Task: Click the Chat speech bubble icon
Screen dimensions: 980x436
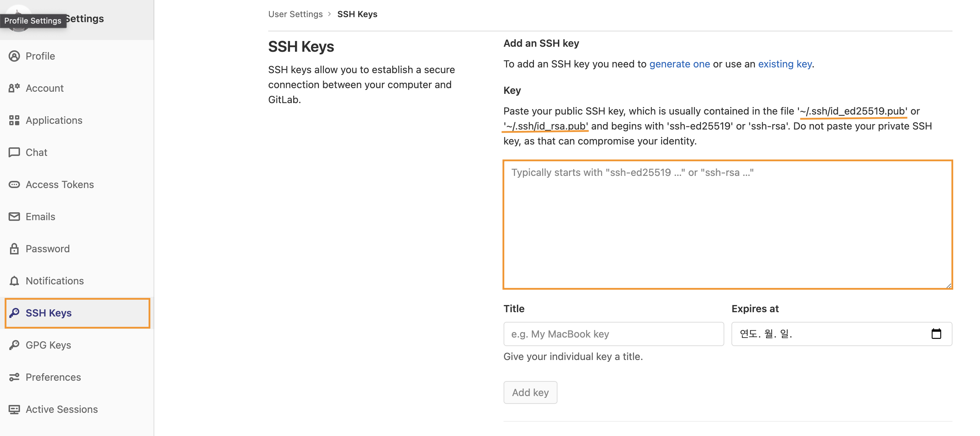Action: [14, 152]
